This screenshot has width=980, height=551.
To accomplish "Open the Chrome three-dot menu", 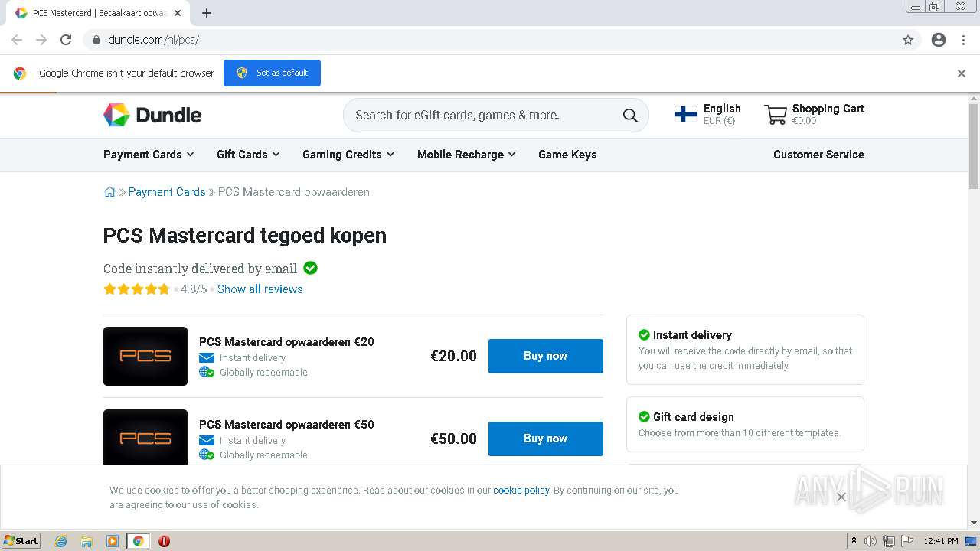I will coord(963,40).
